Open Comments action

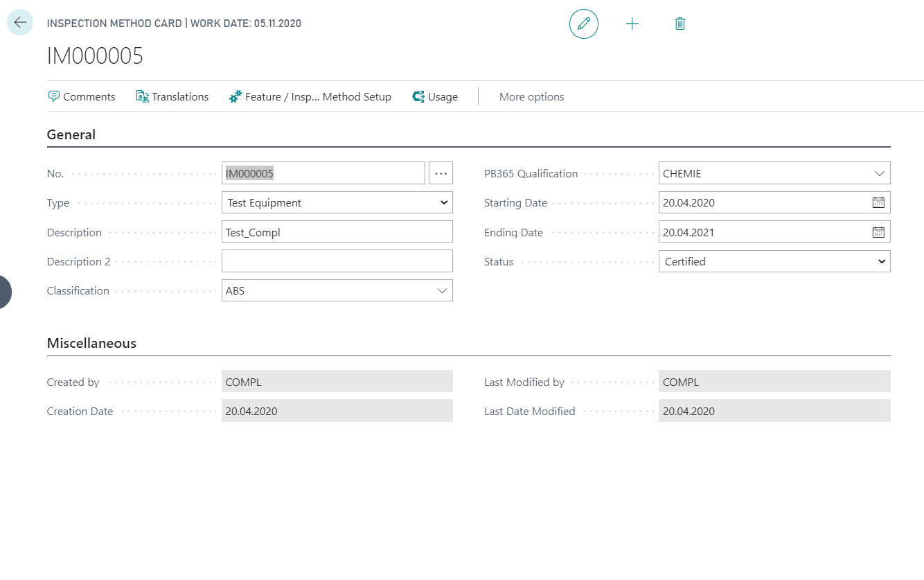[82, 97]
